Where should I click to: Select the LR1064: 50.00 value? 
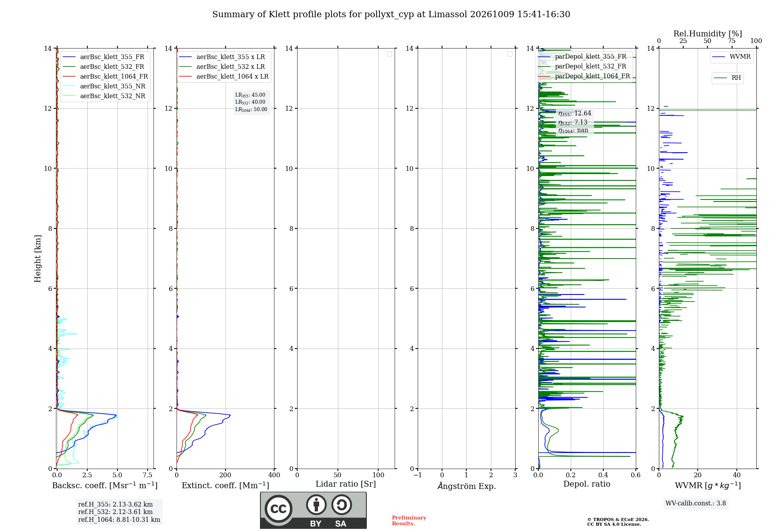click(x=251, y=110)
